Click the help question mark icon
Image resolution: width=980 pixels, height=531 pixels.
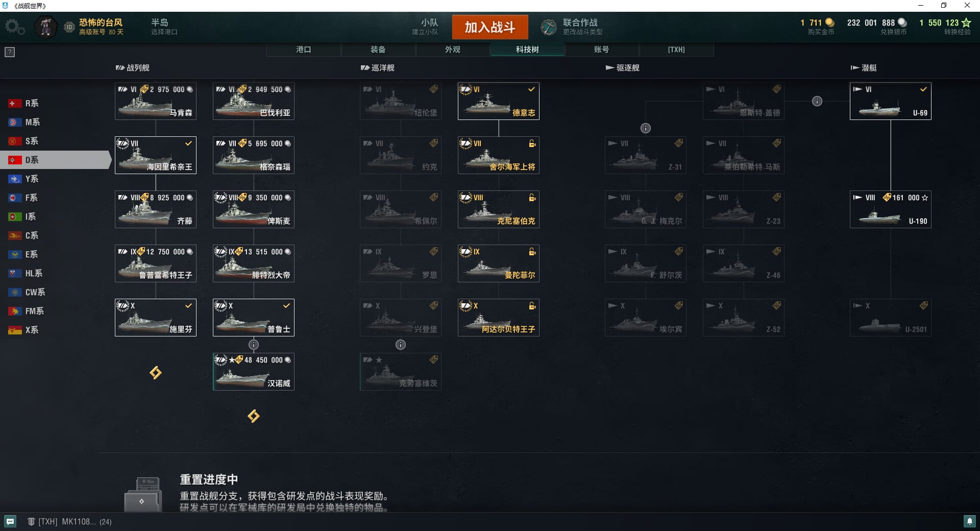[10, 52]
